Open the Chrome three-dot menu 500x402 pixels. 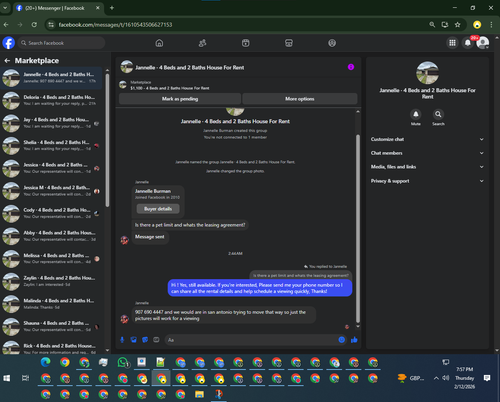[x=491, y=25]
